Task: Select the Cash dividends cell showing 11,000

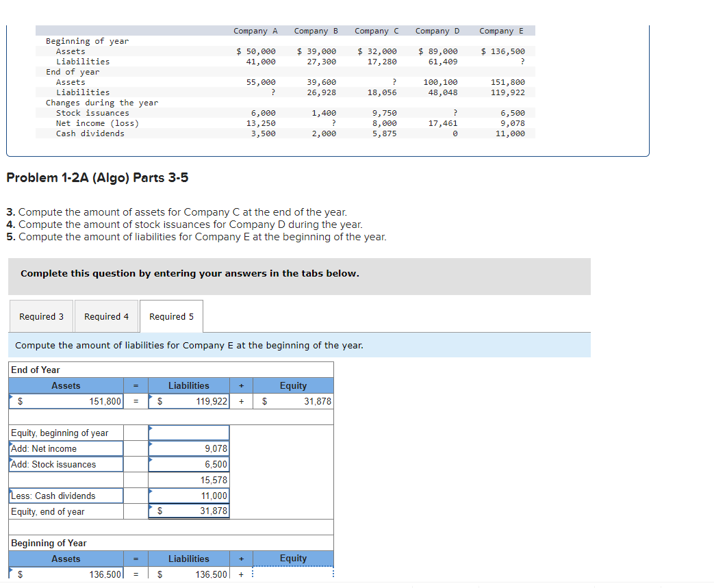Action: tap(189, 495)
